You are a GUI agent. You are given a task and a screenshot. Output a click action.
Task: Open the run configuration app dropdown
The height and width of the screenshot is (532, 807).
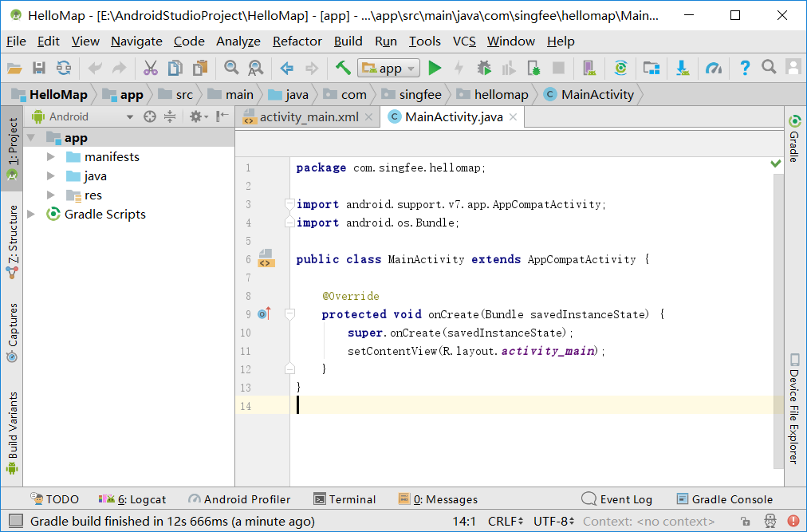388,68
